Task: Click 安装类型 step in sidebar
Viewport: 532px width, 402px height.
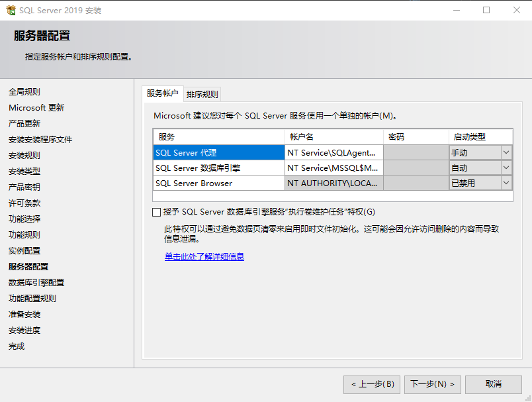Action: click(24, 171)
